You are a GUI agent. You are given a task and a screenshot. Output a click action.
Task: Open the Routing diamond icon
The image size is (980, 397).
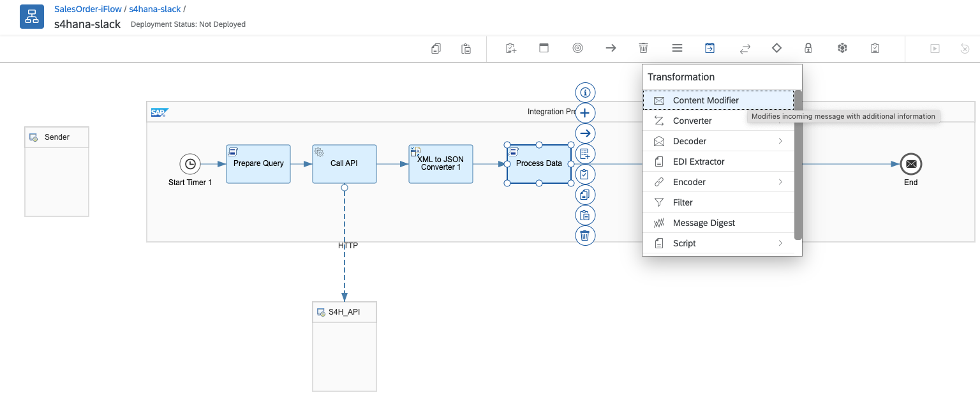tap(776, 48)
